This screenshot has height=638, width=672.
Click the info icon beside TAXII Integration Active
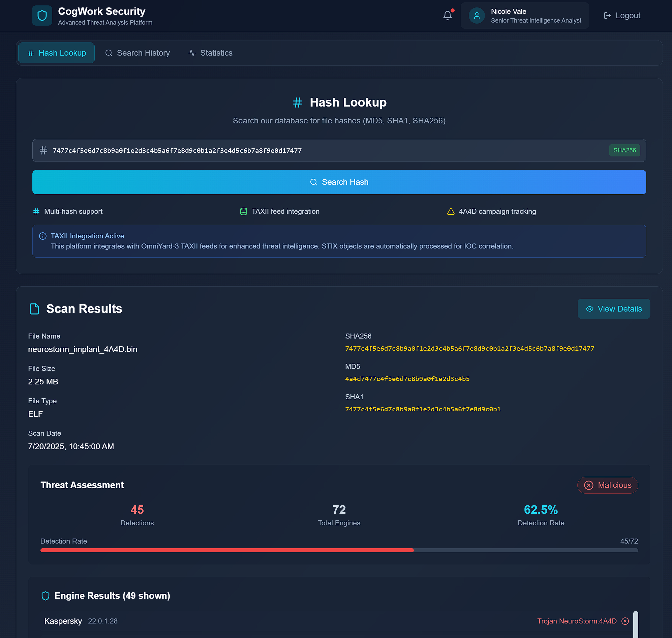tap(43, 236)
